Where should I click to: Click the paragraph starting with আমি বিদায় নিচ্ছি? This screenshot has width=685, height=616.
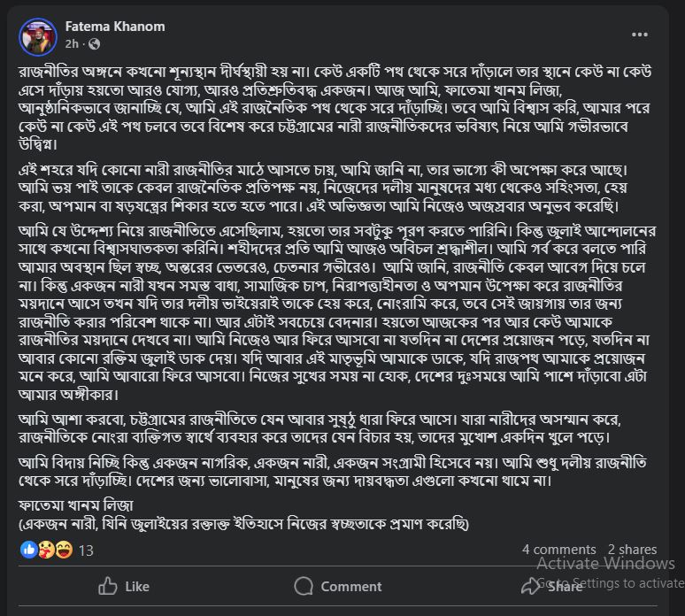click(x=333, y=472)
